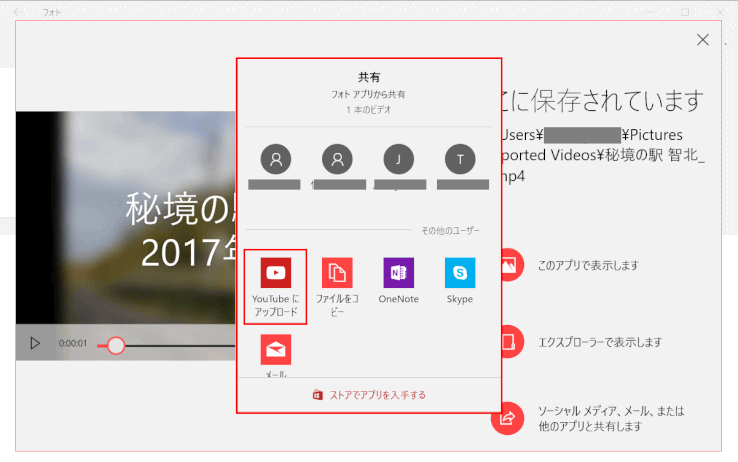Click the back arrow in フォト title bar

click(x=18, y=12)
